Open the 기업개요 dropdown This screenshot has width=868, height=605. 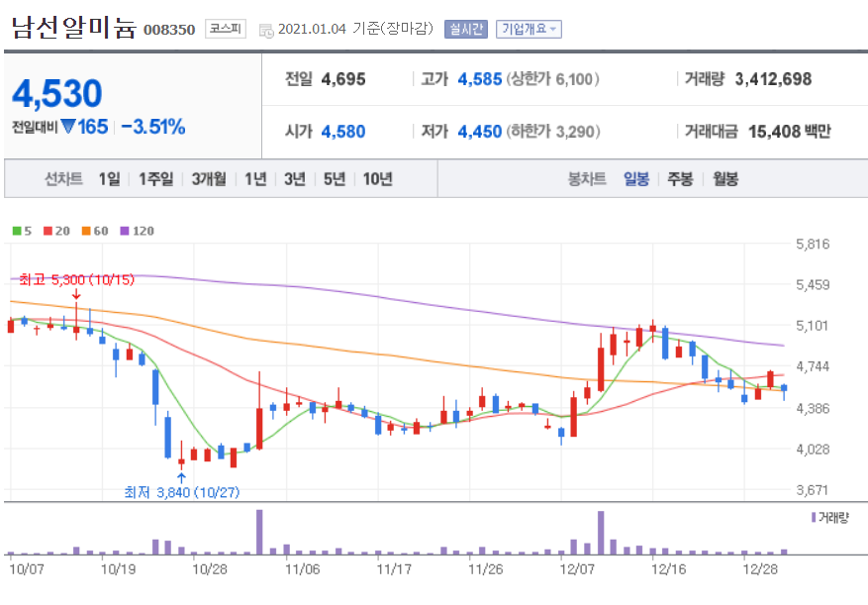(529, 29)
